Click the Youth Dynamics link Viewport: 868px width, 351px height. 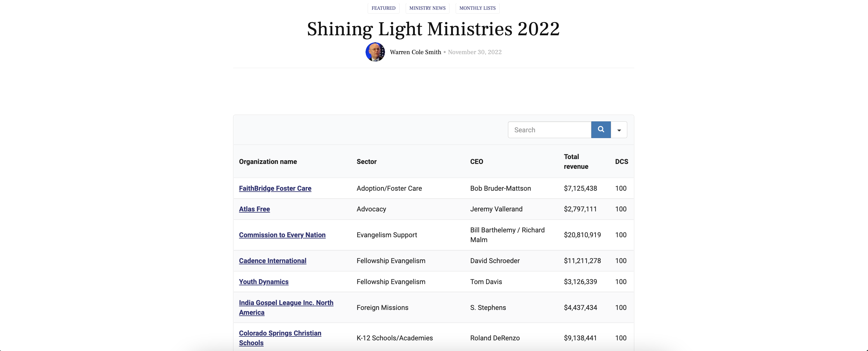[x=264, y=282]
